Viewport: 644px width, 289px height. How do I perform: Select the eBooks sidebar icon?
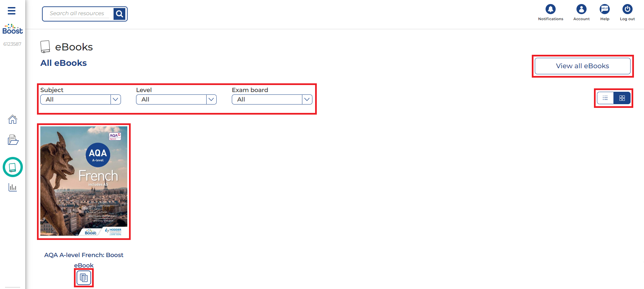pos(12,167)
